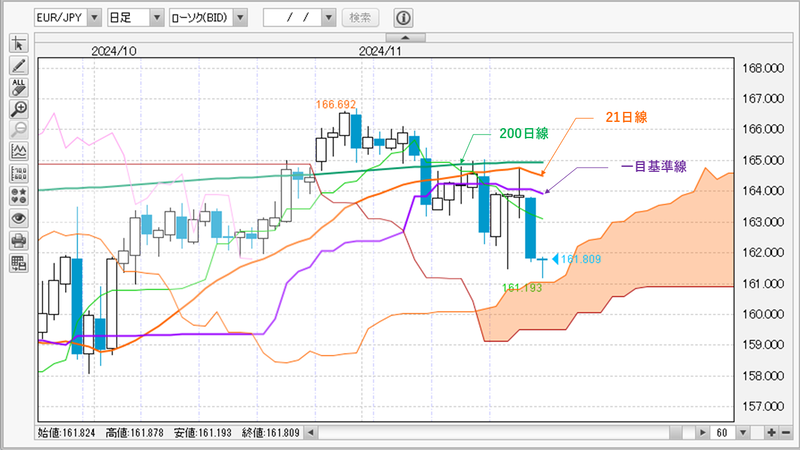Click the 165.000 price axis label
Screen dimensions: 800x450
coord(763,160)
